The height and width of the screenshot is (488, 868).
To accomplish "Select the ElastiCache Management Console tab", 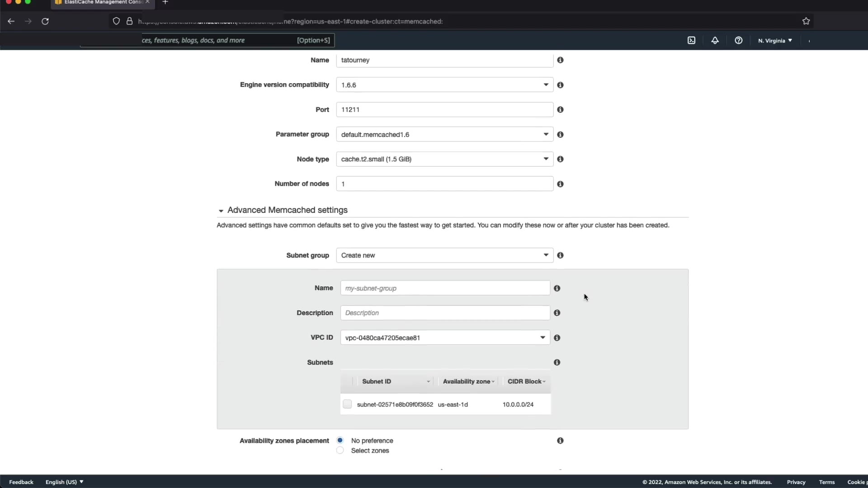I will tap(102, 2).
